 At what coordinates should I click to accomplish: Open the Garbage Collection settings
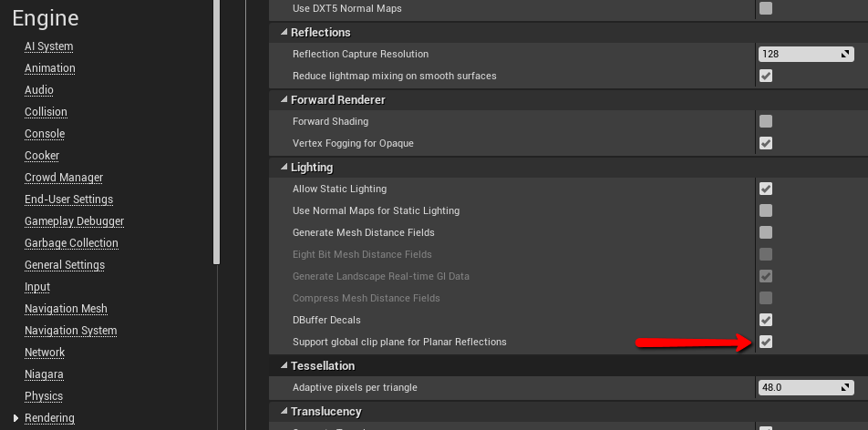71,243
